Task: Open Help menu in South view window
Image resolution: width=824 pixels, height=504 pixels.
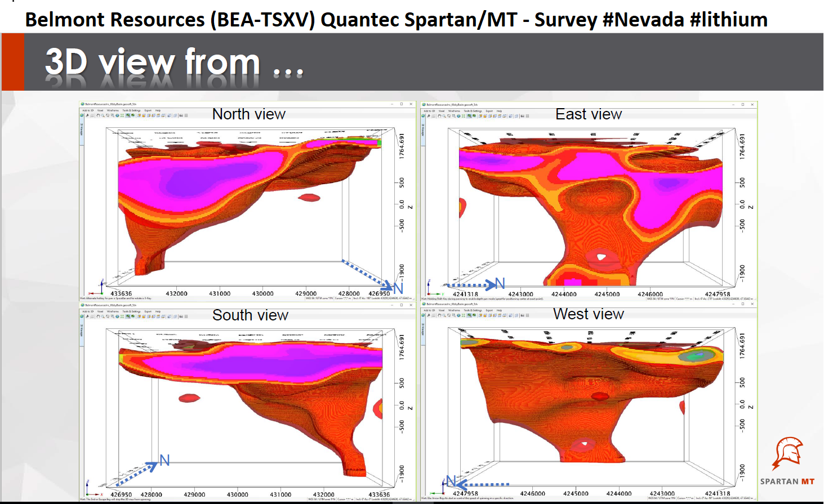Action: click(158, 311)
